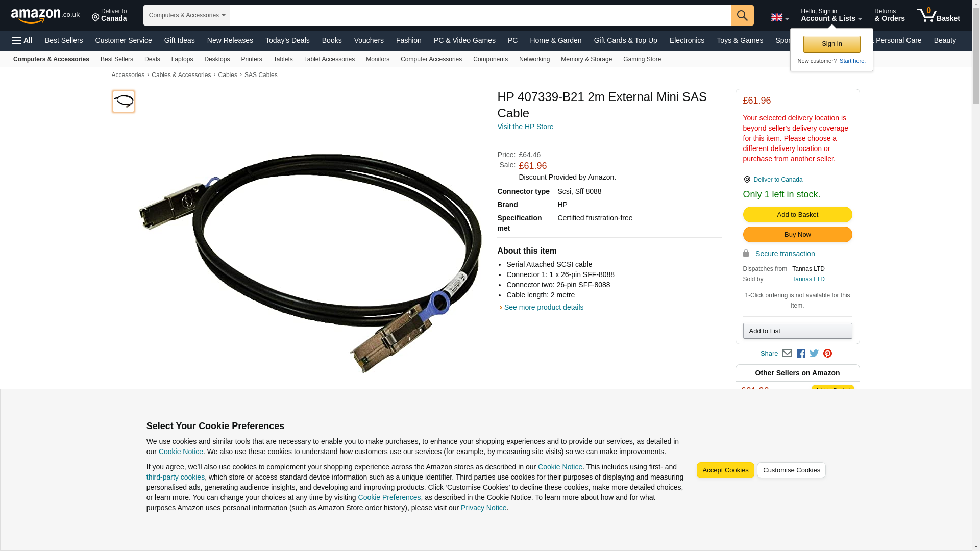Open the Tannas LTD seller link
Image resolution: width=980 pixels, height=551 pixels.
[x=808, y=279]
